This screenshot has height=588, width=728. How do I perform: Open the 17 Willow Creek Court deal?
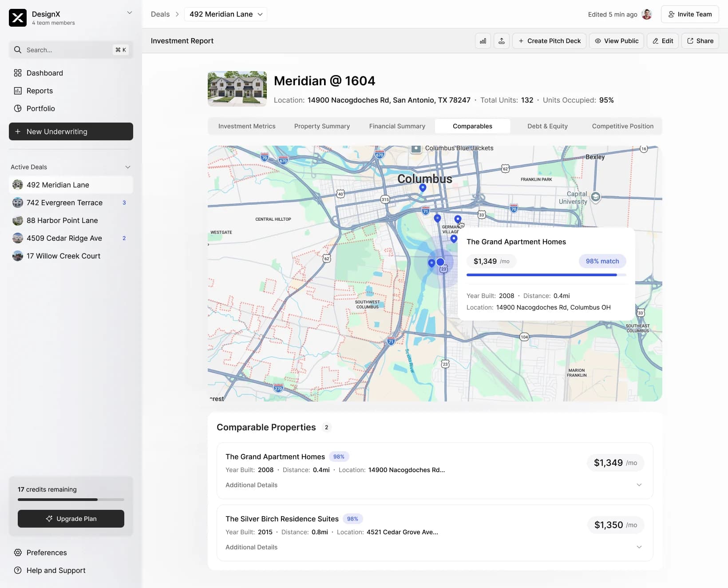coord(71,256)
